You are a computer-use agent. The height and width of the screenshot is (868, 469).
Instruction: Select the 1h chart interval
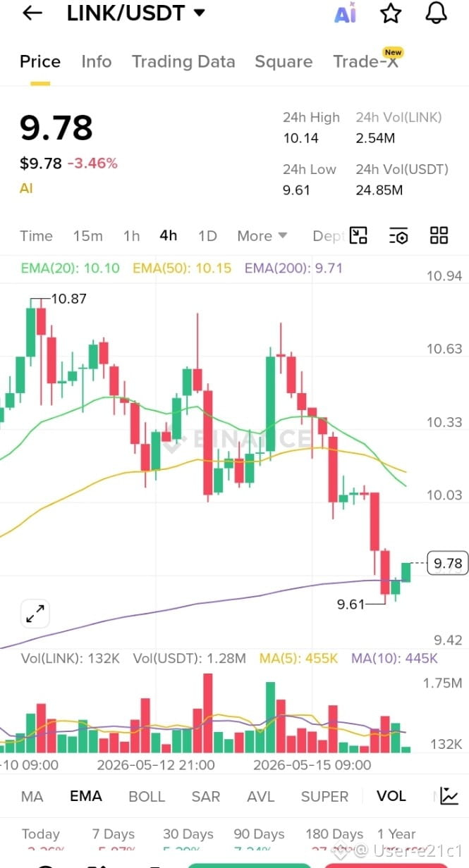coord(132,236)
